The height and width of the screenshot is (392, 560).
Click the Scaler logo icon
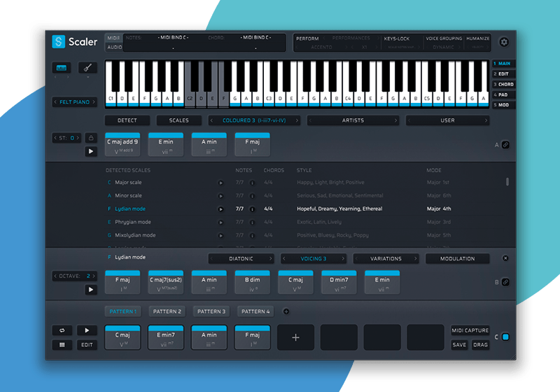(x=59, y=41)
